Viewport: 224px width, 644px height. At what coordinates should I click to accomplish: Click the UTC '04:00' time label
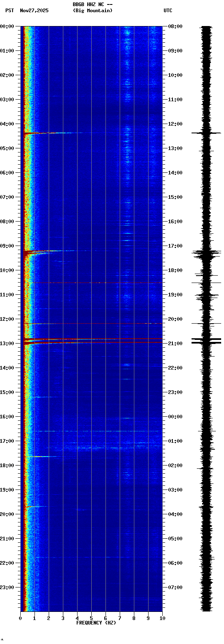175,514
